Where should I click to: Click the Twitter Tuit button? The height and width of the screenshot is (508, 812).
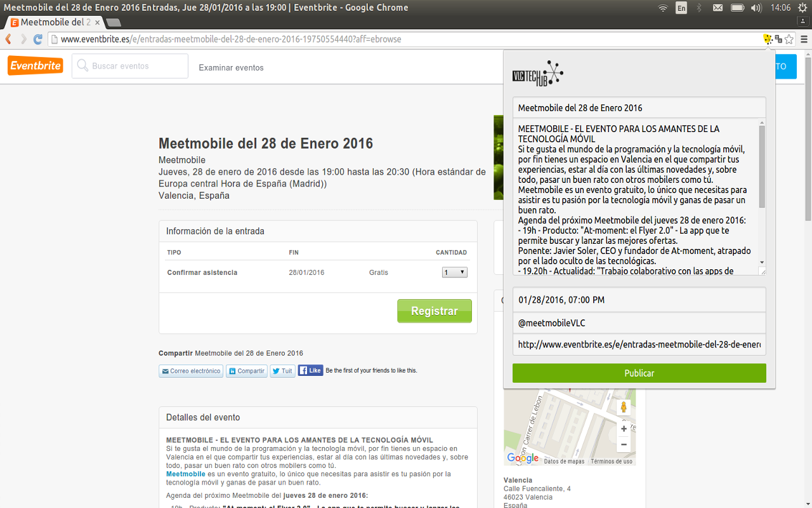pyautogui.click(x=283, y=371)
